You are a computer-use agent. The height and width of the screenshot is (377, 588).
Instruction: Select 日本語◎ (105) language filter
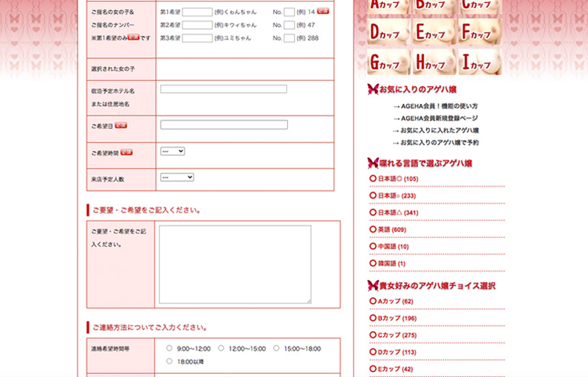(x=398, y=179)
